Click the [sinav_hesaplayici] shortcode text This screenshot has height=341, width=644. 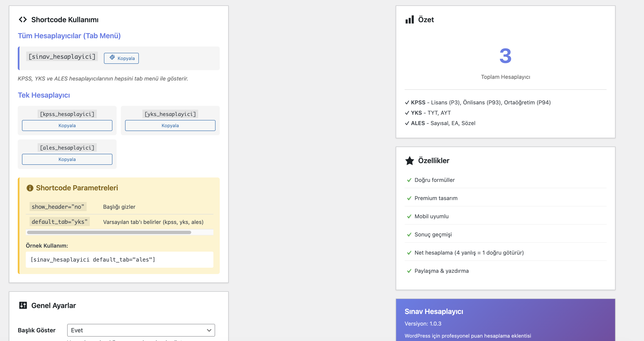(x=62, y=56)
